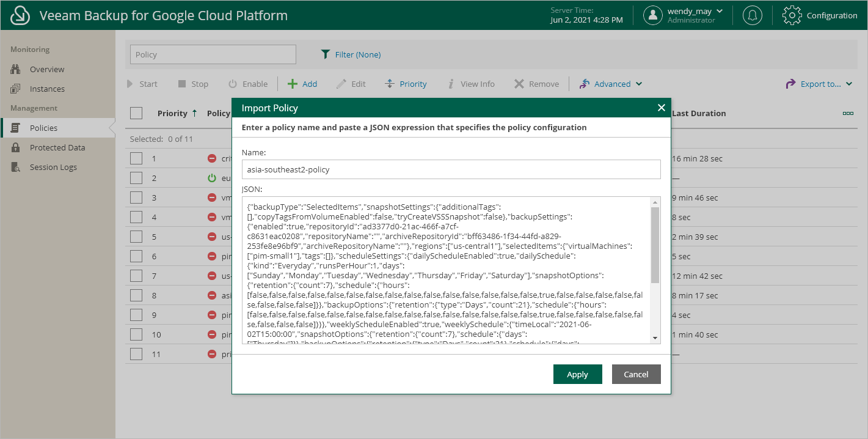Click the Advanced toolbar icon
This screenshot has height=439, width=868.
[x=585, y=84]
